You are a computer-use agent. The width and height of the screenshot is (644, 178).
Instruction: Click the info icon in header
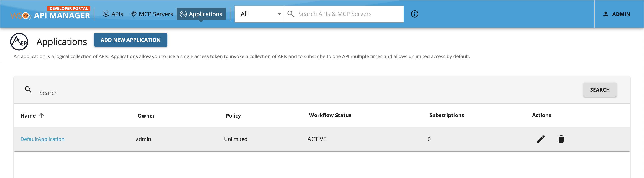[414, 14]
